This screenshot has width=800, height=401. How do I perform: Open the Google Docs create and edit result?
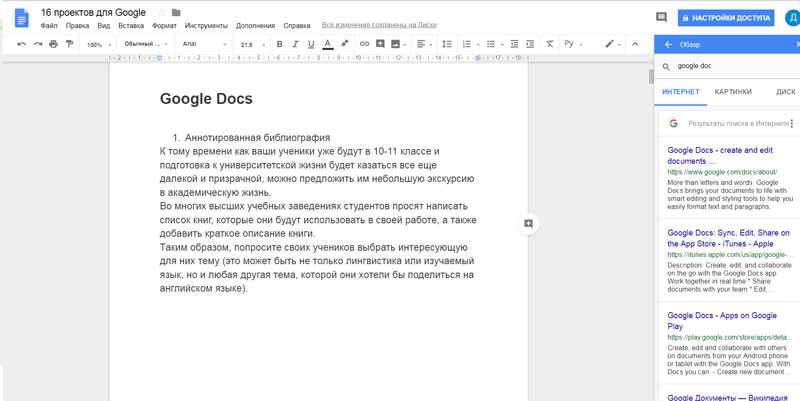[720, 156]
